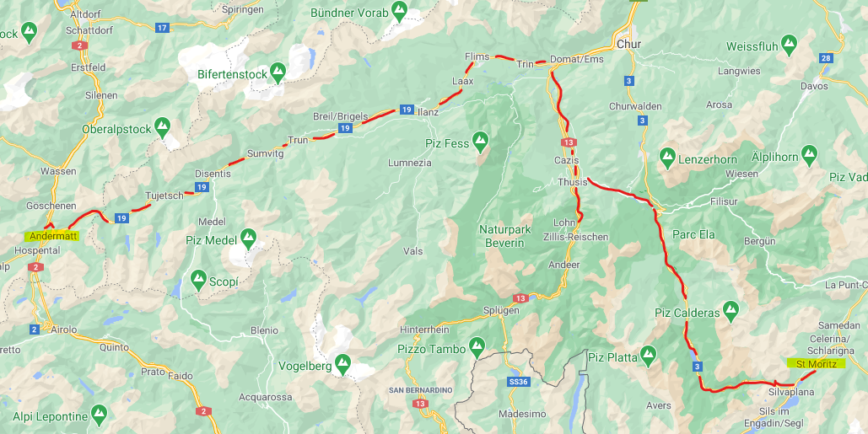Open the Vogelberg peak marker
Screen dimensions: 868x434
[x=343, y=363]
